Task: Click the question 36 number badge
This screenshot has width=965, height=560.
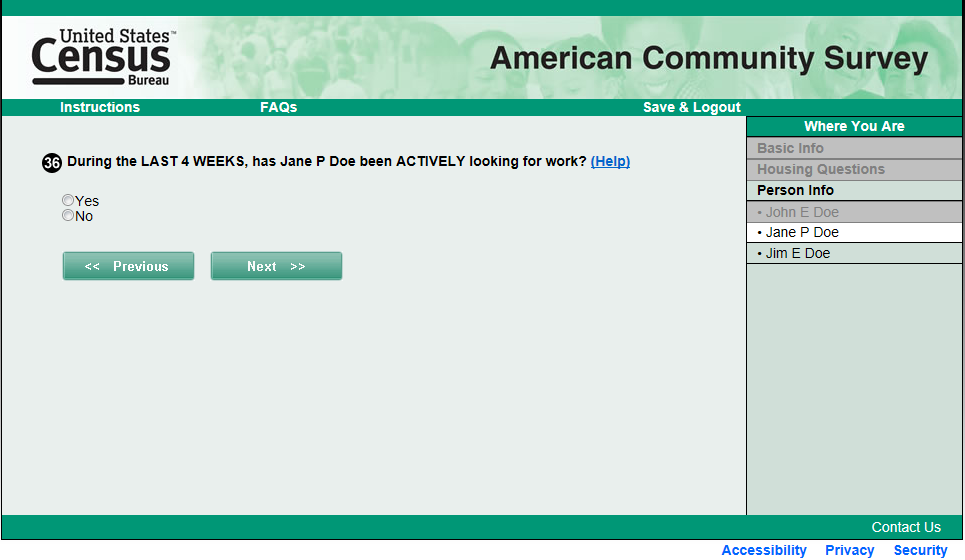Action: (x=52, y=162)
